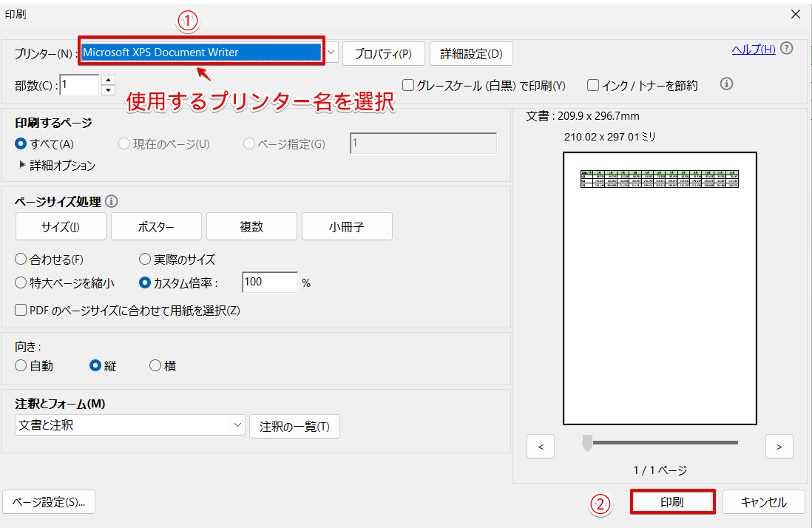Check PDF のページサイズに合わせて用紙を選択
Viewport: 812px width, 528px height.
coord(20,310)
